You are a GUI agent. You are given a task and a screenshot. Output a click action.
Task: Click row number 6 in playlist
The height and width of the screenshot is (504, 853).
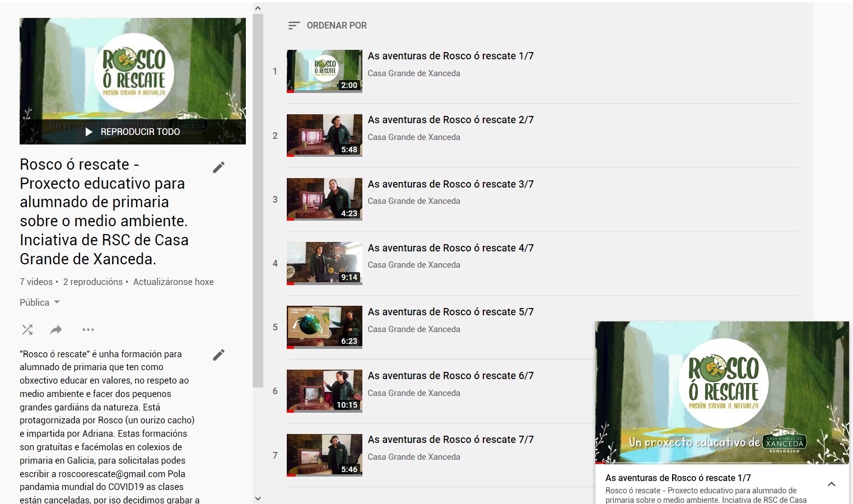(x=275, y=391)
